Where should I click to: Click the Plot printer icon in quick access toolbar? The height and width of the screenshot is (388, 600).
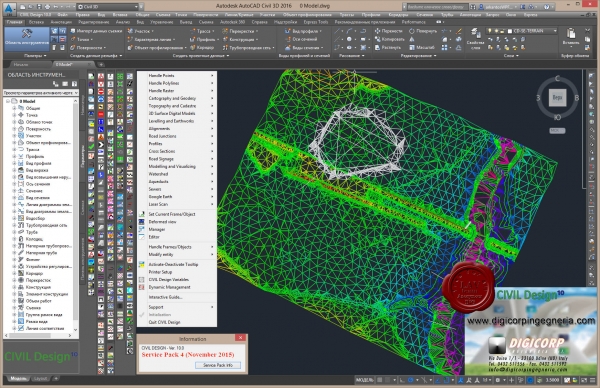point(47,7)
